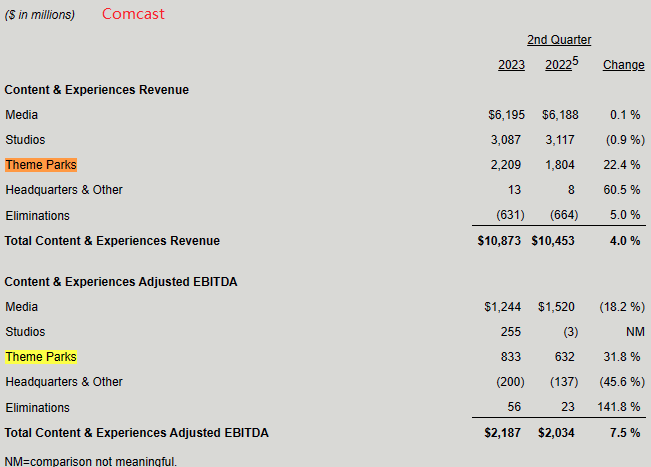Click the '($ in millions)' note
This screenshot has height=467, width=651.
pos(40,15)
